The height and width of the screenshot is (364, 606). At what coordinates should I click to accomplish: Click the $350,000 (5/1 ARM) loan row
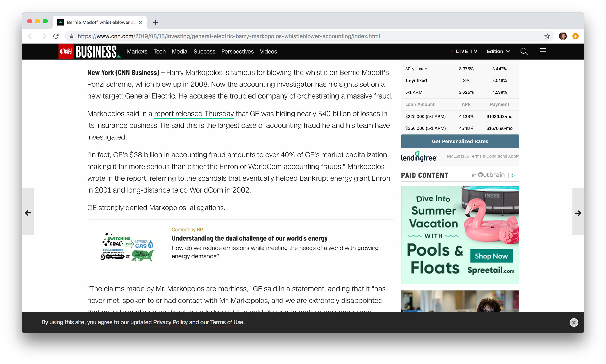[460, 128]
